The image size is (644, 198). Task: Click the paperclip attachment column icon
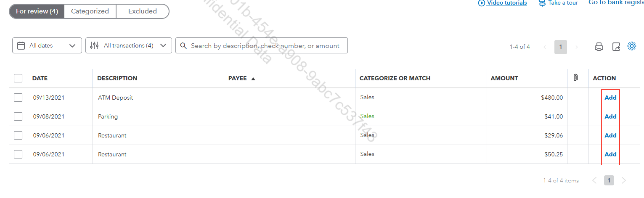coord(576,78)
